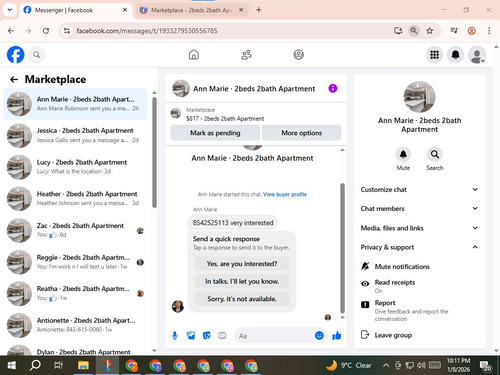Click the browser zoom magnifier icon
The image size is (500, 375).
[x=414, y=31]
